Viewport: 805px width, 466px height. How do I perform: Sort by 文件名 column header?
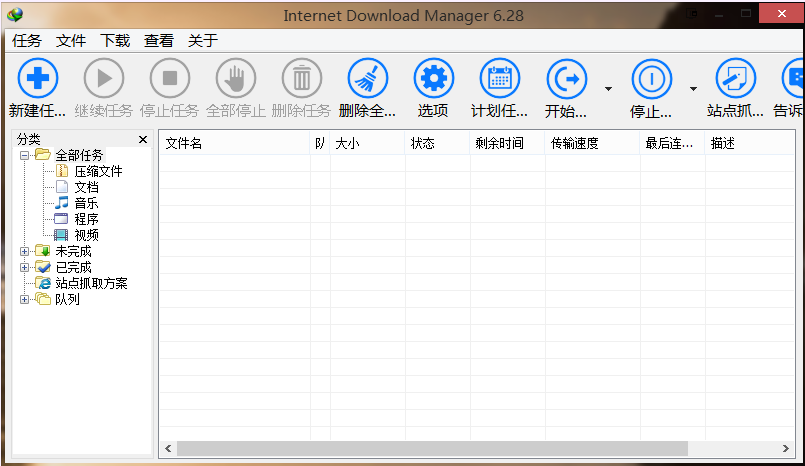coord(235,143)
